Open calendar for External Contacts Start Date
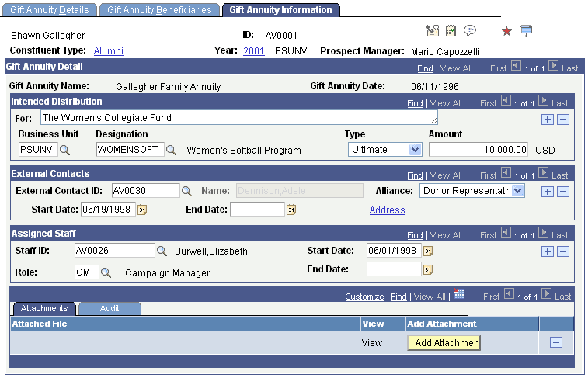The width and height of the screenshot is (588, 378). (x=141, y=210)
